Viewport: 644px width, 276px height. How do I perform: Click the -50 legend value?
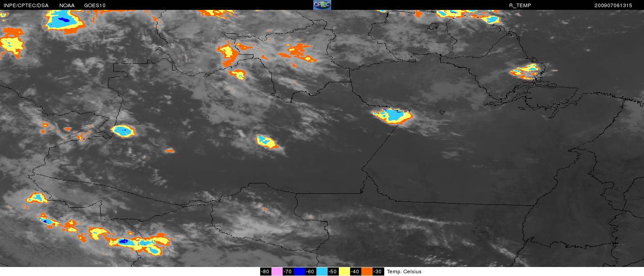(333, 272)
